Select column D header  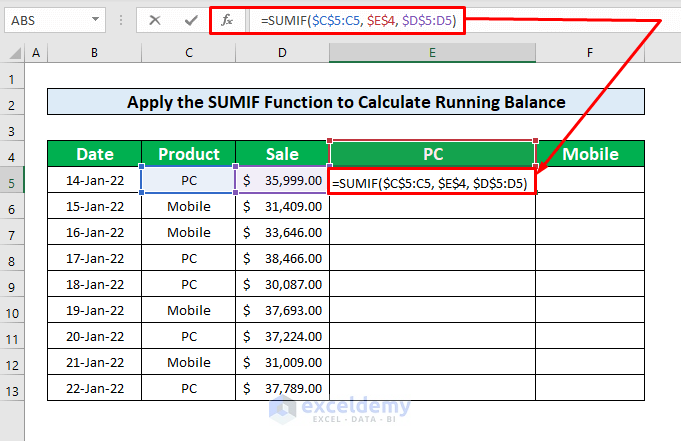282,52
